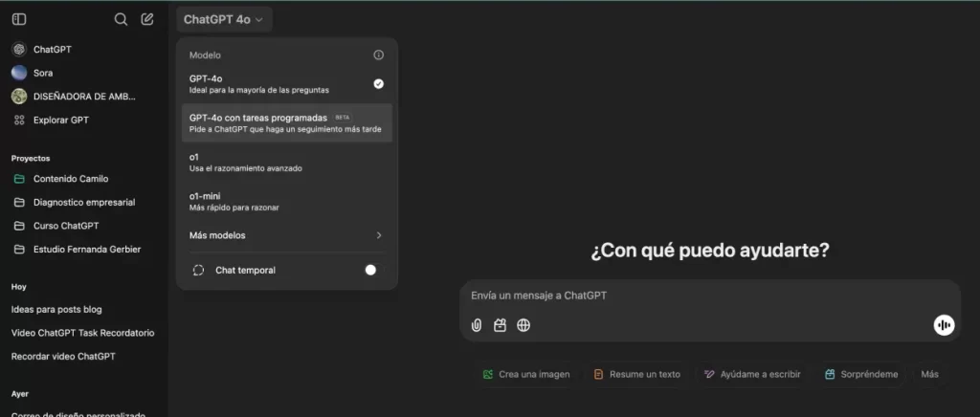Choose GPT-4o con tareas programadas
The image size is (980, 417).
287,123
